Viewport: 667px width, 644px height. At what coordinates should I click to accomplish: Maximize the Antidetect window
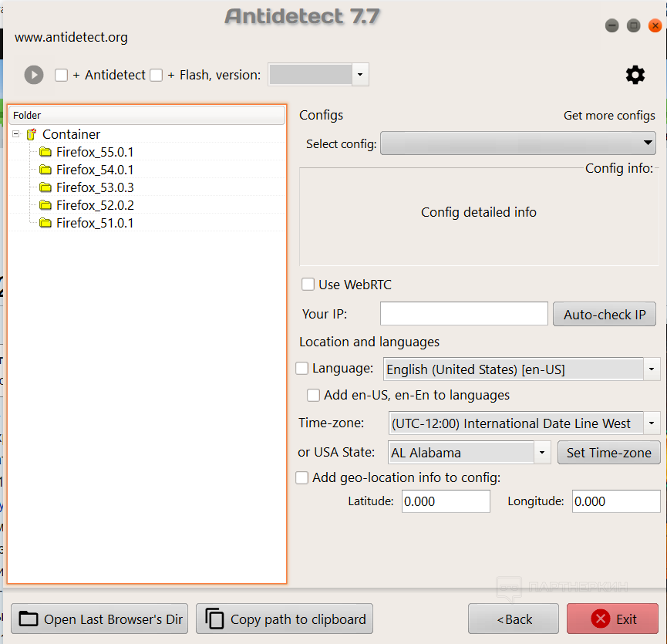633,26
